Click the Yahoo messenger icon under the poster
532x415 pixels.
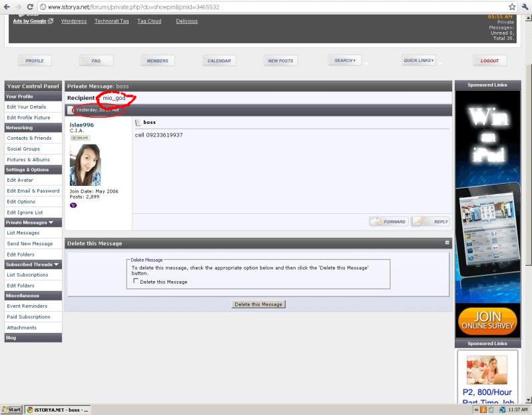[x=73, y=205]
